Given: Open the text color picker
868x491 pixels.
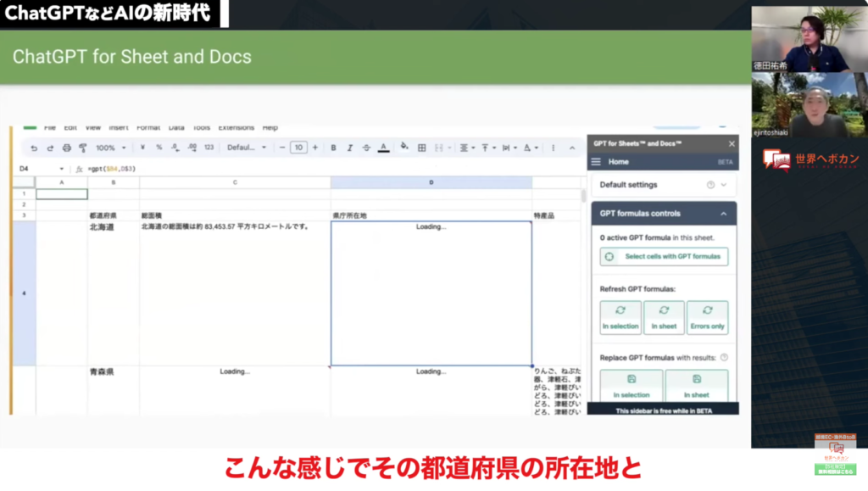Looking at the screenshot, I should click(383, 148).
